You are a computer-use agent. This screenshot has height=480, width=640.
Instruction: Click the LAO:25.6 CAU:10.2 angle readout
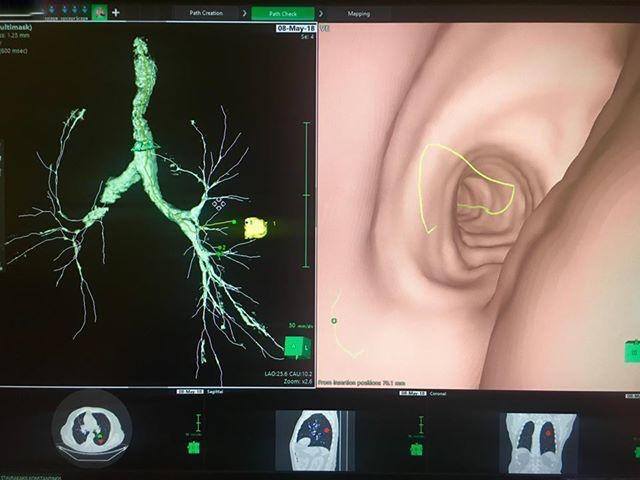point(288,374)
